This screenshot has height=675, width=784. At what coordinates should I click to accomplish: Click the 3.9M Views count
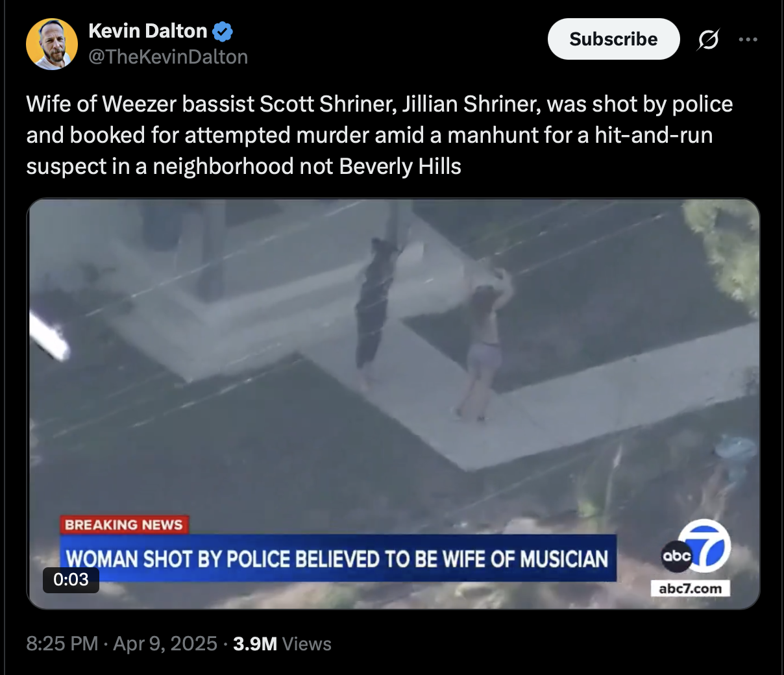tap(282, 644)
